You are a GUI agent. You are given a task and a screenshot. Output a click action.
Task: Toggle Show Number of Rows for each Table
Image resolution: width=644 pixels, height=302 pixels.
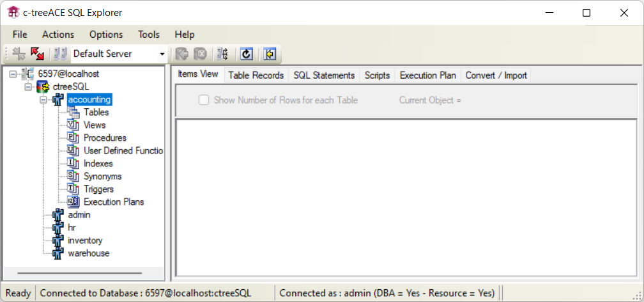click(x=204, y=100)
